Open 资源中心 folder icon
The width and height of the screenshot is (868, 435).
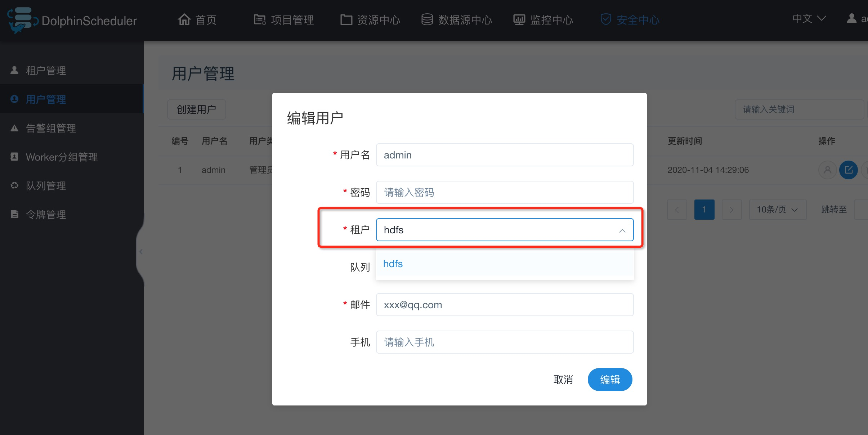tap(346, 19)
